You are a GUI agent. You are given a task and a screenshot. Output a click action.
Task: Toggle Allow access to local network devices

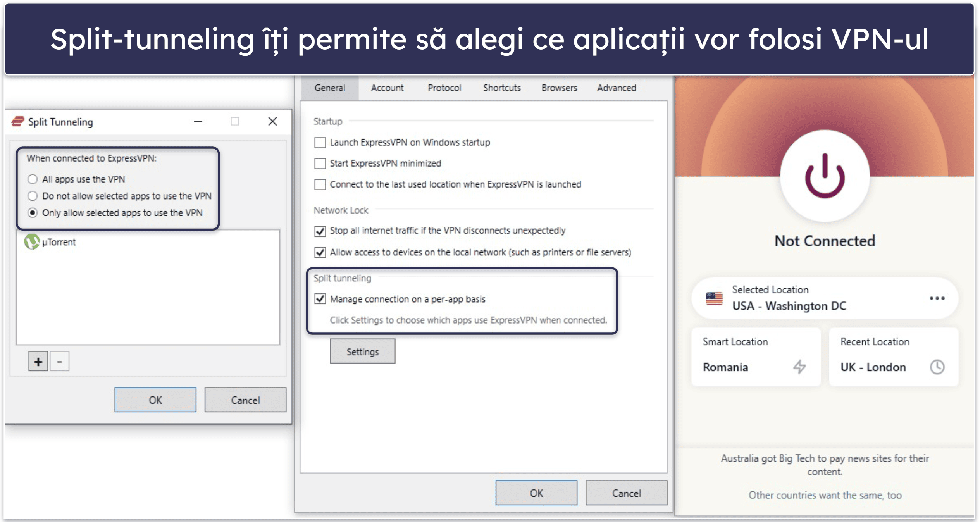(x=320, y=252)
